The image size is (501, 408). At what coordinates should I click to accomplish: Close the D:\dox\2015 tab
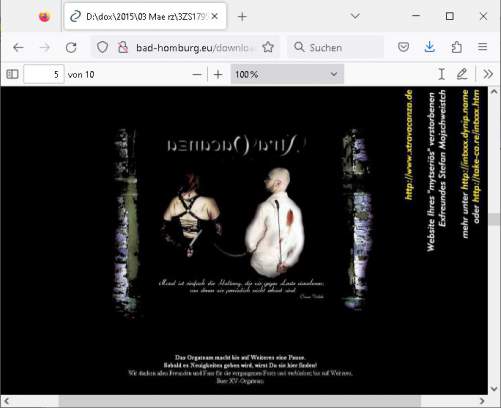point(215,16)
